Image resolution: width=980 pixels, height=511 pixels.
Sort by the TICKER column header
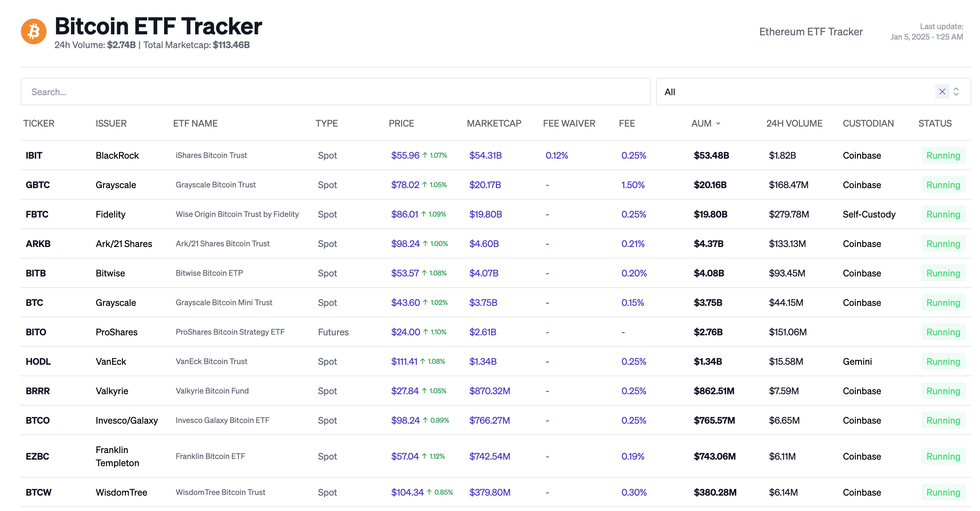point(39,123)
